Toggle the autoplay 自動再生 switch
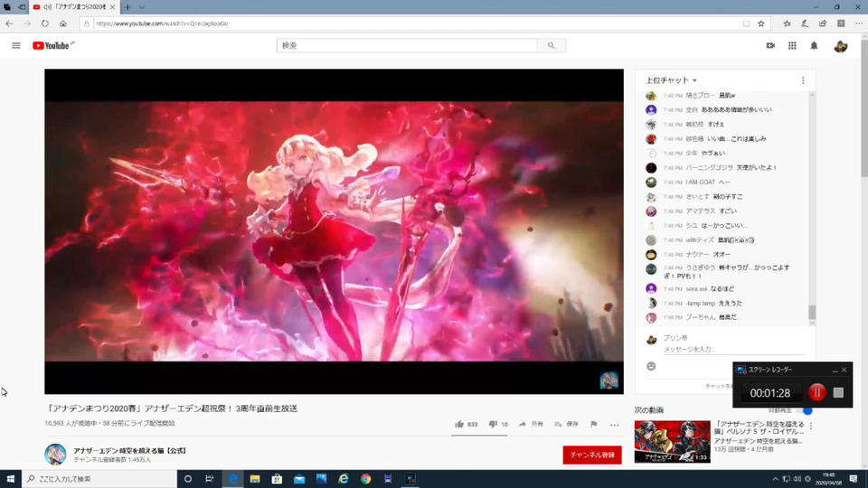The width and height of the screenshot is (868, 488). pos(806,410)
